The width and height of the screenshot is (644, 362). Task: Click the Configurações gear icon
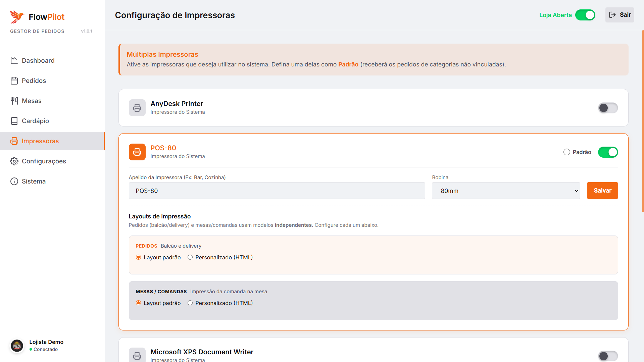point(14,161)
